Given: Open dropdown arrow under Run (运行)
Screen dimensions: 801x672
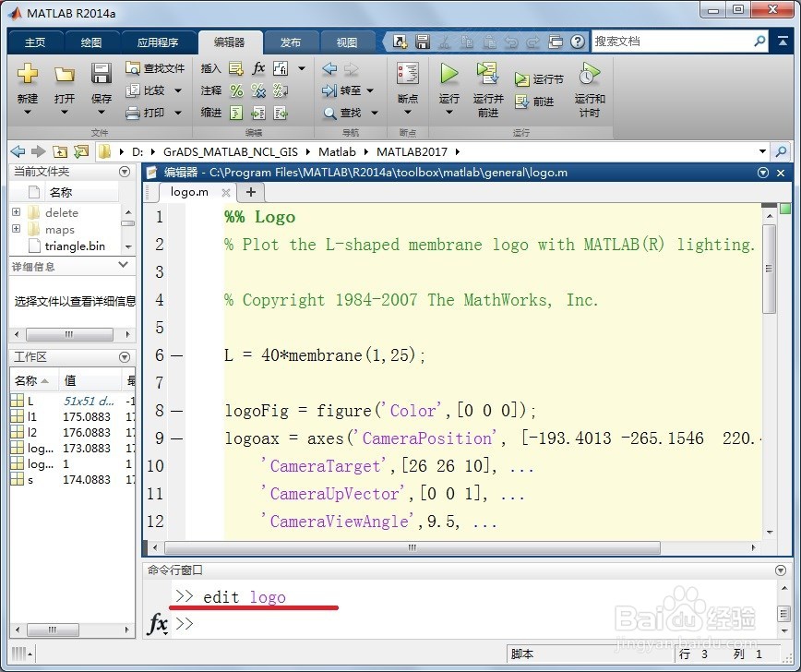Looking at the screenshot, I should tap(449, 112).
